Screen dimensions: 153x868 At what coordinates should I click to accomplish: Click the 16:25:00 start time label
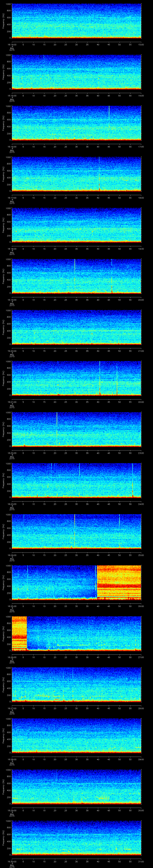point(12,606)
